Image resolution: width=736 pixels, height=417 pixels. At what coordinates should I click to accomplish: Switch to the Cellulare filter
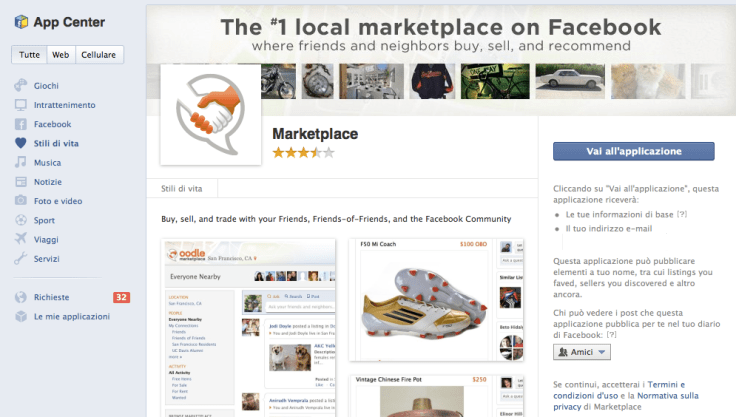click(99, 54)
